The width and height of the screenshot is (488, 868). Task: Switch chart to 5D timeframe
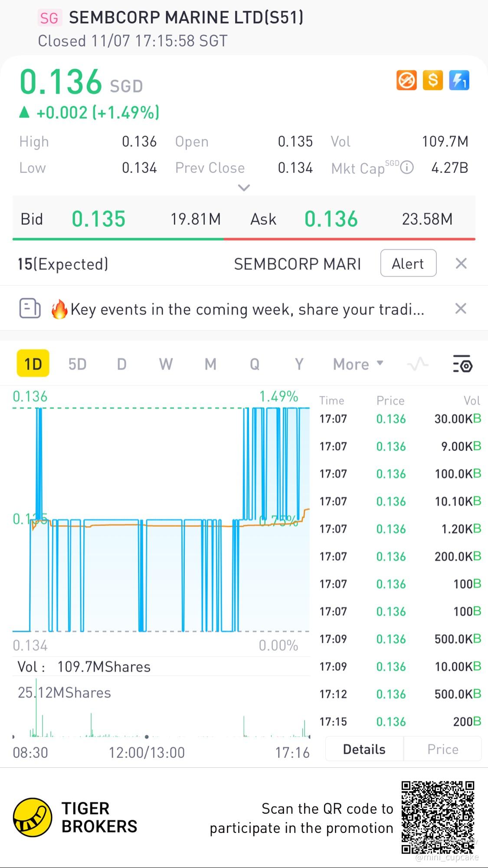(77, 364)
